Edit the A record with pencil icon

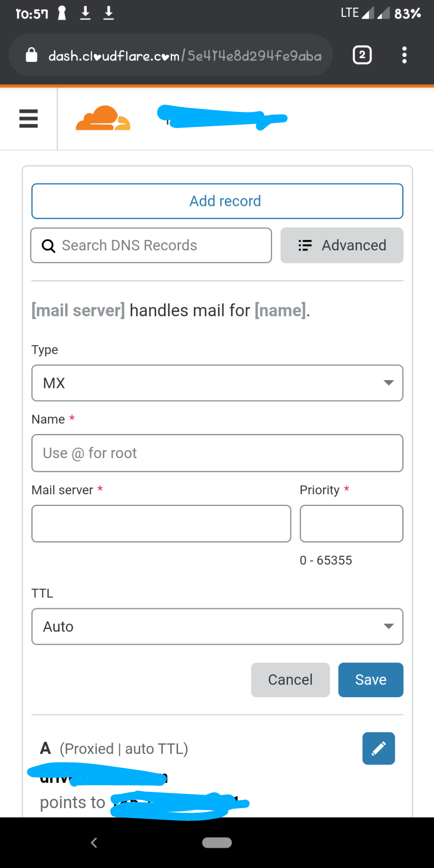tap(378, 748)
